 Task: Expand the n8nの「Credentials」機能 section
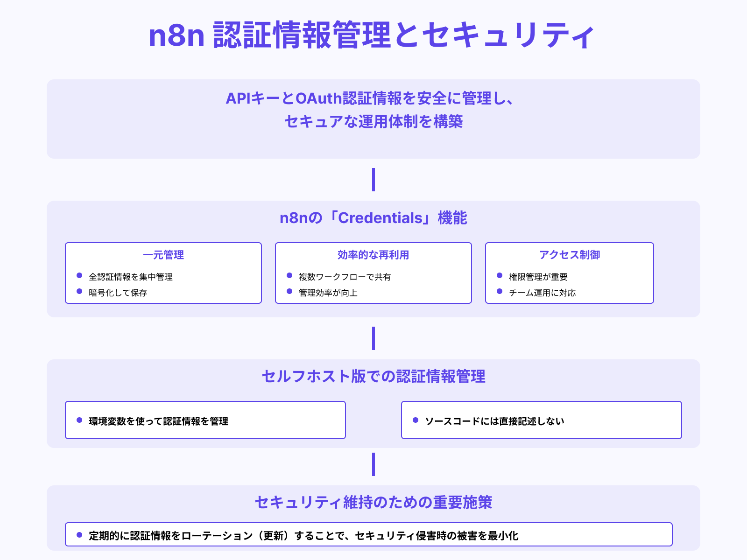373,217
